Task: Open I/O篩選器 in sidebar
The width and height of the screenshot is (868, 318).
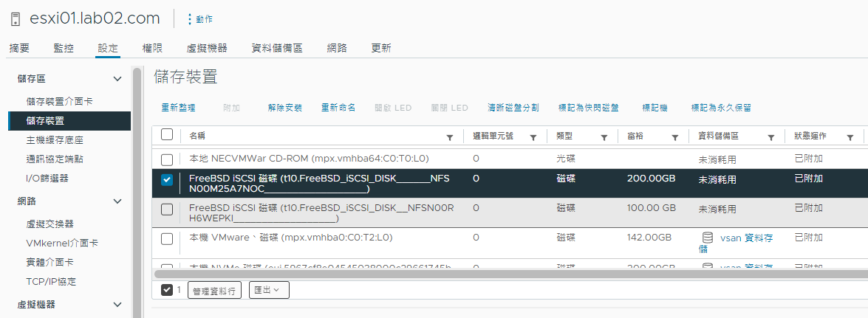Action: coord(47,178)
